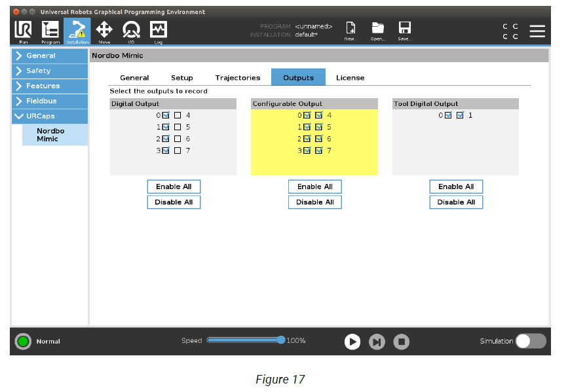
Task: Select the Outputs tab
Action: coord(299,77)
